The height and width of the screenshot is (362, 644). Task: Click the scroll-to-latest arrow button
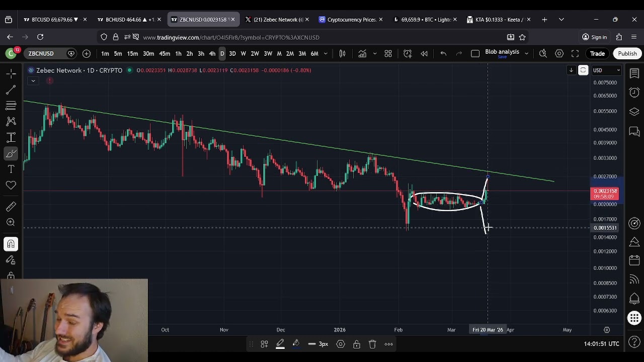tap(571, 70)
